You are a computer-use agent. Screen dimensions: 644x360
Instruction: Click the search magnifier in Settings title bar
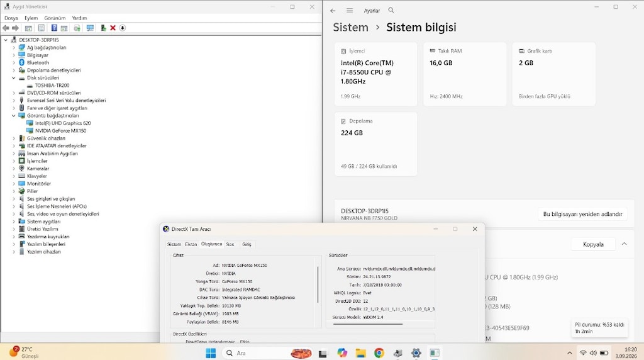click(391, 10)
